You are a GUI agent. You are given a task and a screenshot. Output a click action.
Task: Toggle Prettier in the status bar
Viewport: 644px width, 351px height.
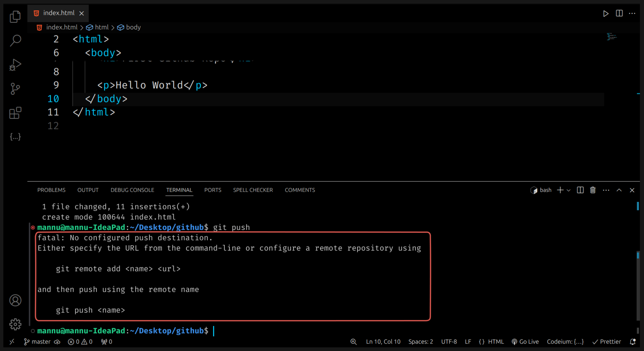click(606, 342)
